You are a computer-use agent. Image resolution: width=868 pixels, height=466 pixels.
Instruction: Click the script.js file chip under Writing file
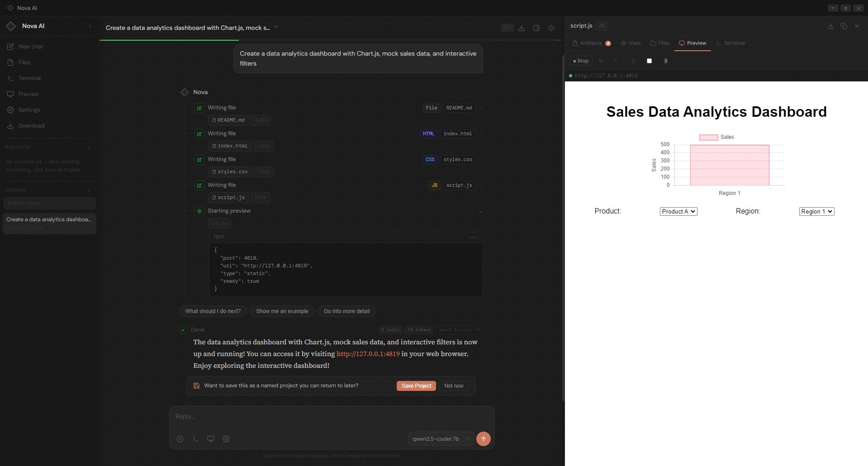click(x=228, y=198)
